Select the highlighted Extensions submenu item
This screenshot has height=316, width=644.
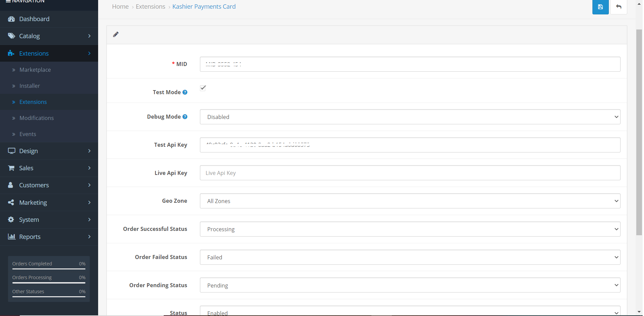pos(49,102)
